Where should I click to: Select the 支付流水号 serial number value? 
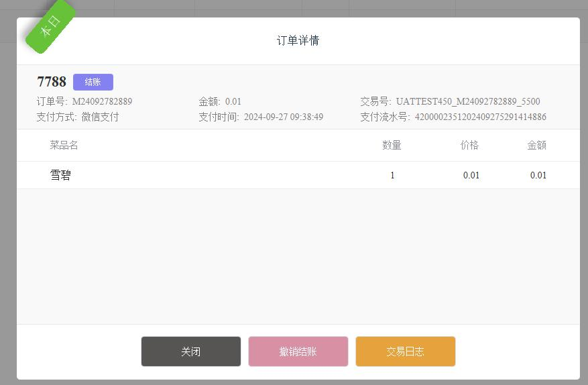coord(480,117)
